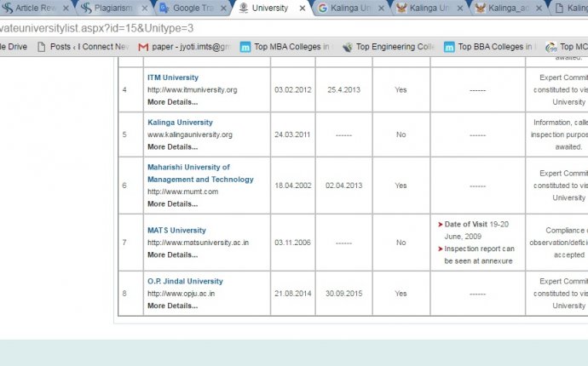The image size is (588, 366).
Task: Open More Details for Maharishi University
Action: click(x=172, y=203)
